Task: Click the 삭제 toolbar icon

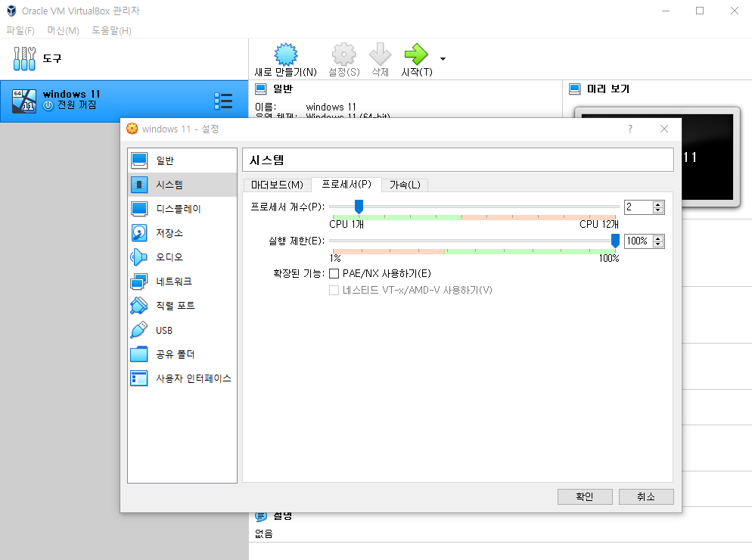Action: coord(380,53)
